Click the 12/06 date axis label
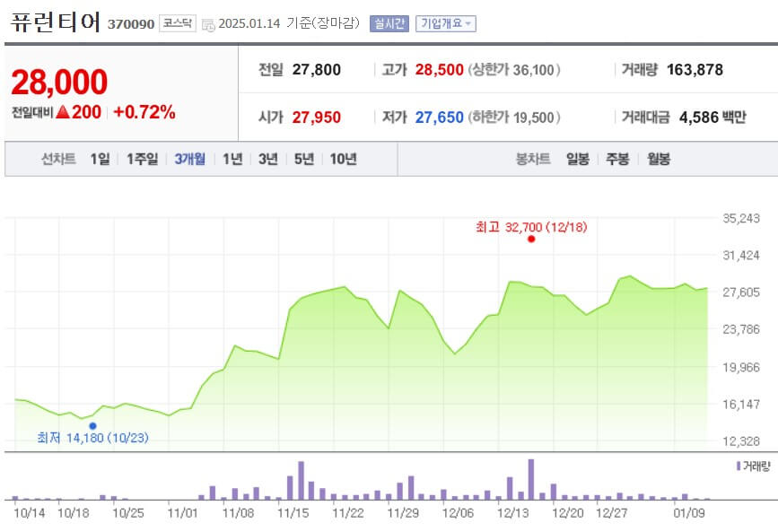Image resolution: width=778 pixels, height=532 pixels. 458,513
